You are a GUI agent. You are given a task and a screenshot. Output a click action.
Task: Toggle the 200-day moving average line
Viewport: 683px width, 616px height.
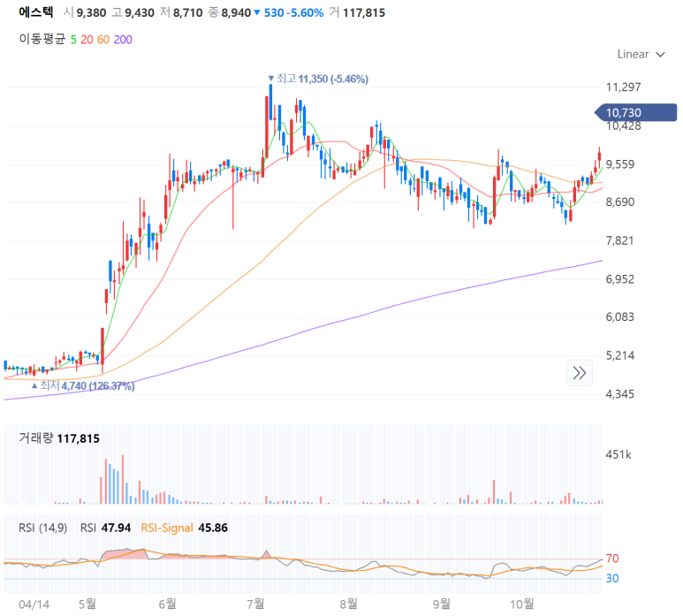pos(123,39)
